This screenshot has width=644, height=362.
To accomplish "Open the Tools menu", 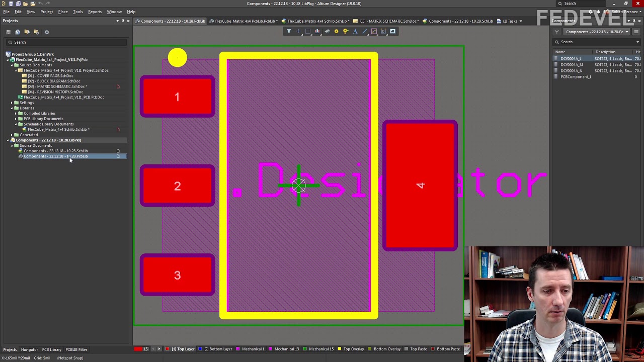I will coord(78,12).
